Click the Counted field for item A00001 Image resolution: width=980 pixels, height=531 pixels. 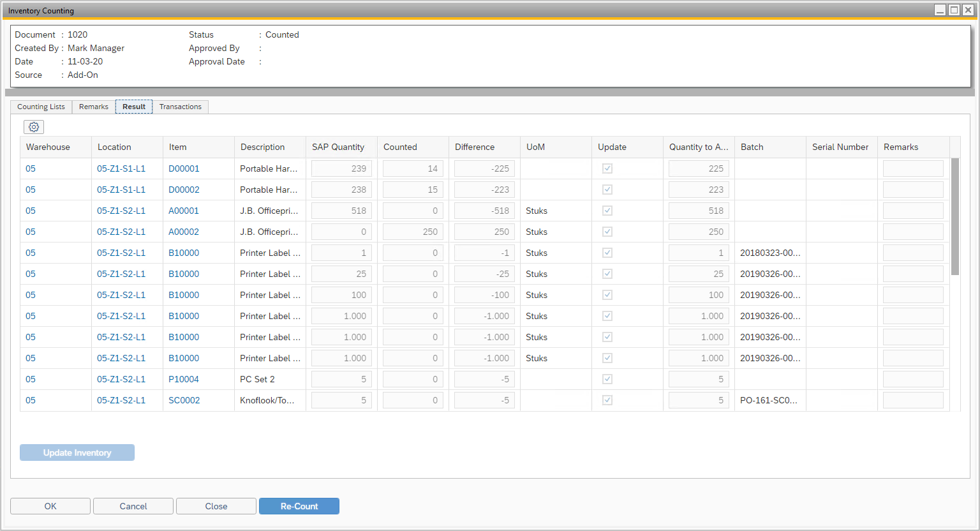click(x=413, y=211)
